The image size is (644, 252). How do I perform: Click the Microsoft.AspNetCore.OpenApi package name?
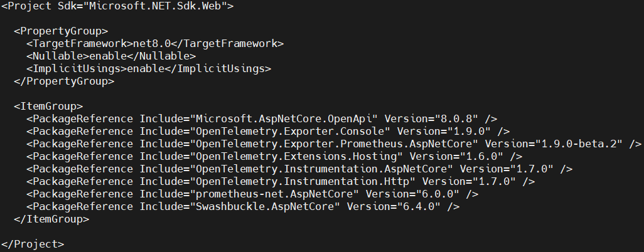286,118
